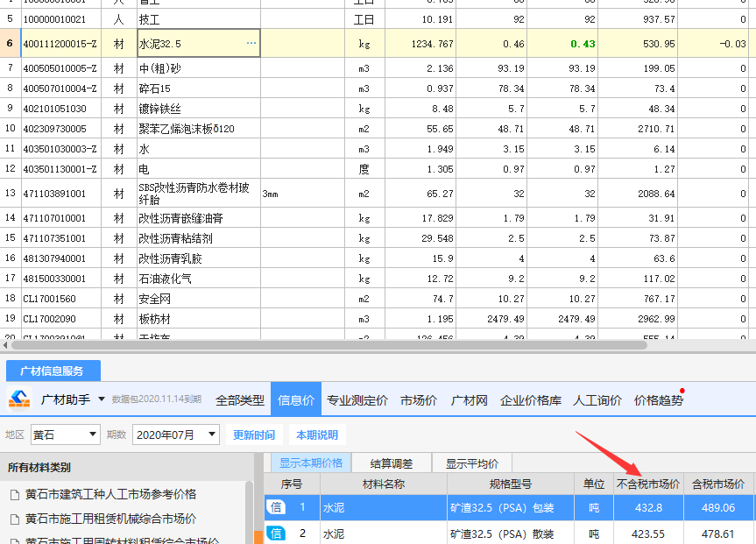
Task: Click the 信 icon in 水泥 散装 row
Action: [x=276, y=533]
